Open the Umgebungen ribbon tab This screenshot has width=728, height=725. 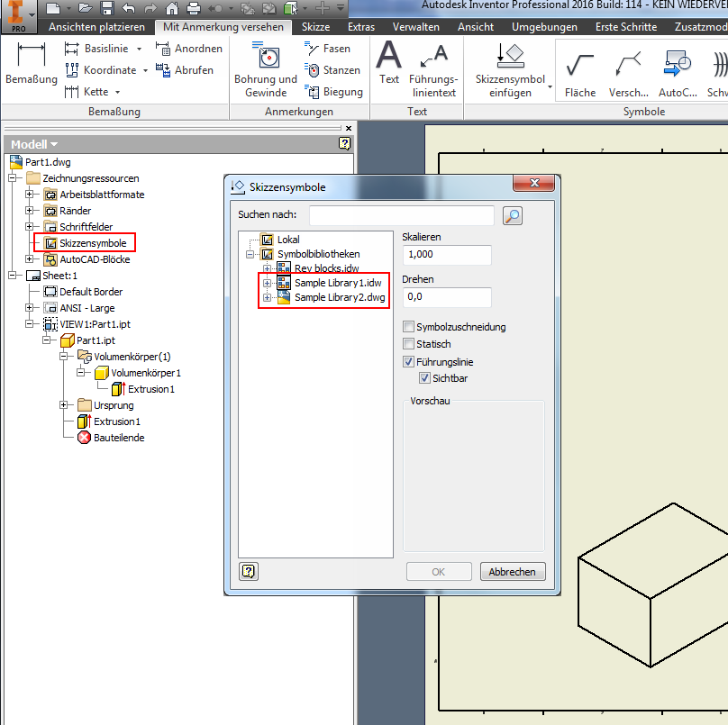click(x=544, y=27)
